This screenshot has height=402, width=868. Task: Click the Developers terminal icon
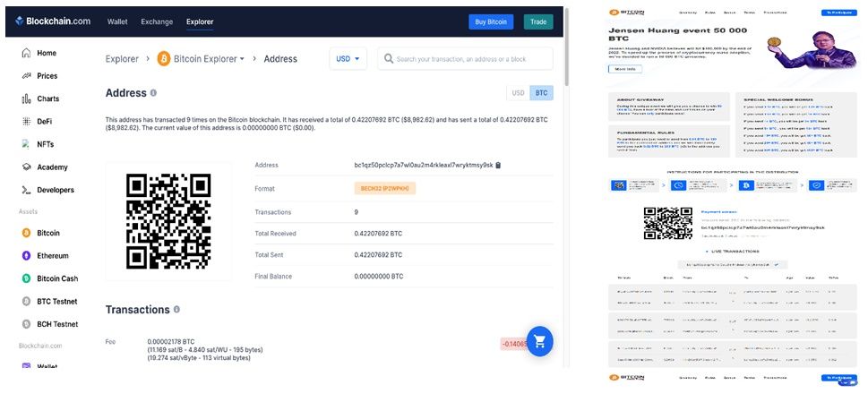click(x=26, y=190)
